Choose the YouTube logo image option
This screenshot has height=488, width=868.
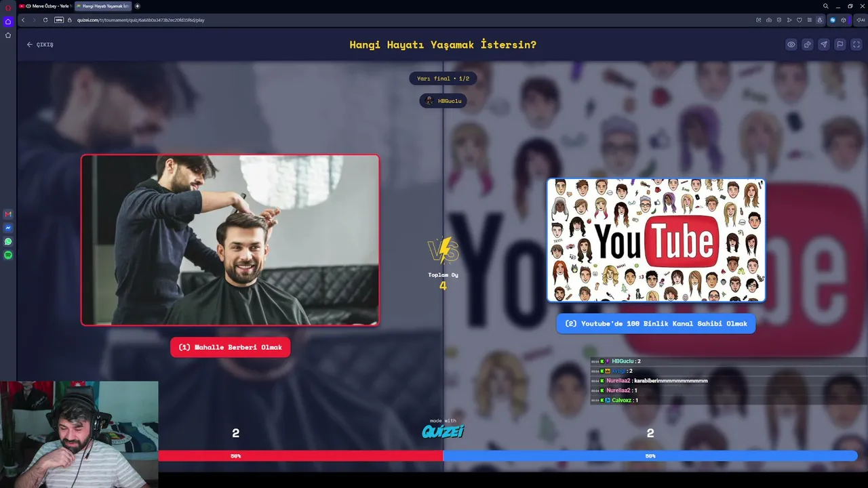point(656,240)
